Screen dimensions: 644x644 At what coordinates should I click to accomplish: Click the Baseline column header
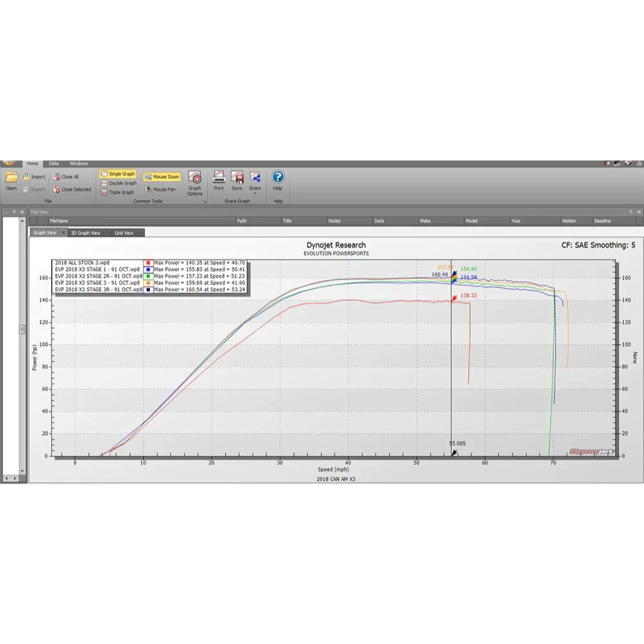click(x=603, y=221)
